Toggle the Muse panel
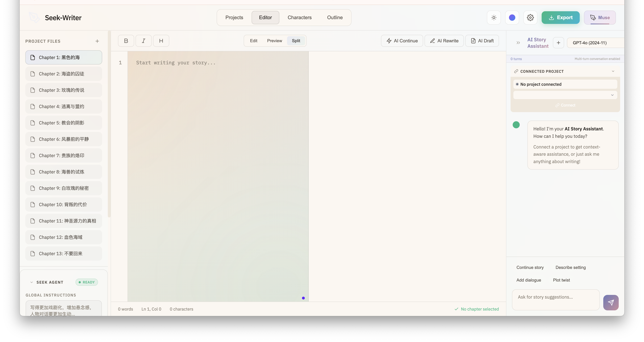 tap(600, 18)
